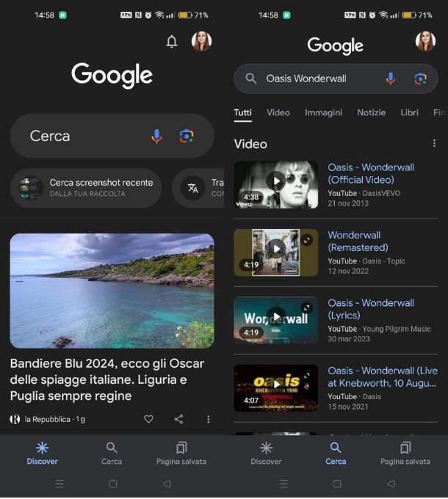Switch to Notizie results tab

372,113
